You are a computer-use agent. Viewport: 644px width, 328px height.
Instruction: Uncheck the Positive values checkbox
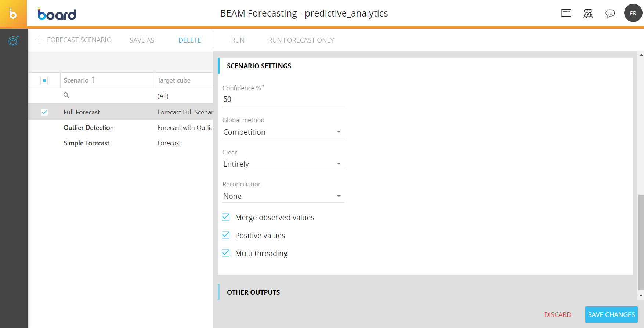coord(226,235)
